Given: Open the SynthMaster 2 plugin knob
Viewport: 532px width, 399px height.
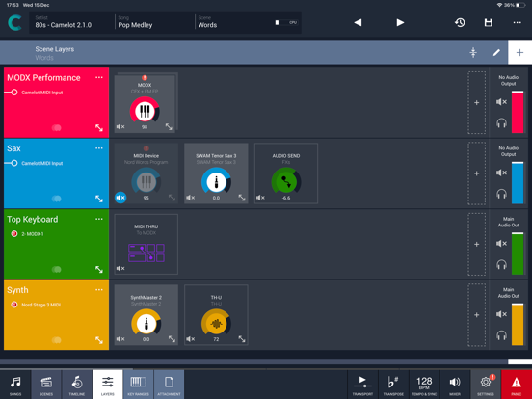Looking at the screenshot, I should (x=146, y=323).
